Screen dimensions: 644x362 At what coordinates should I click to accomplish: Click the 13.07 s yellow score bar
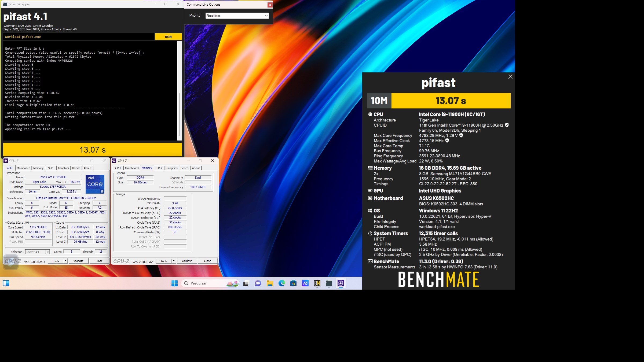click(451, 101)
